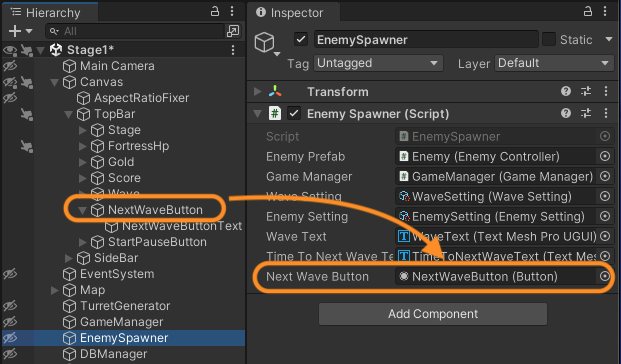Select DBManager object
The image size is (621, 364).
[x=113, y=354]
